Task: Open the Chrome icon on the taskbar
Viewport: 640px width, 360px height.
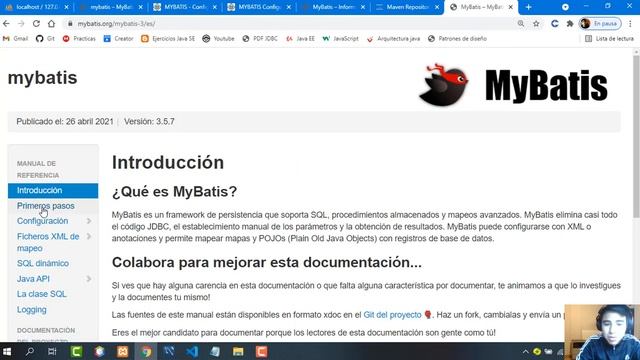Action: (146, 351)
